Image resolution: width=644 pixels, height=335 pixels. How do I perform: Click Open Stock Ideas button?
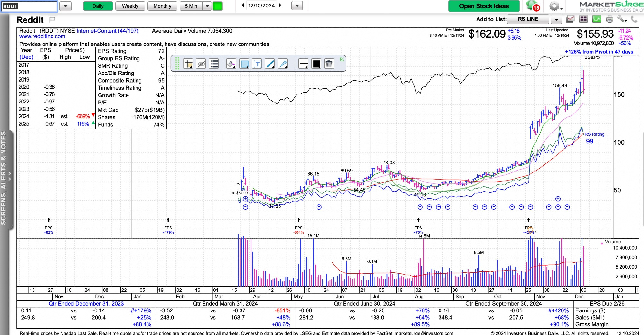pos(484,6)
